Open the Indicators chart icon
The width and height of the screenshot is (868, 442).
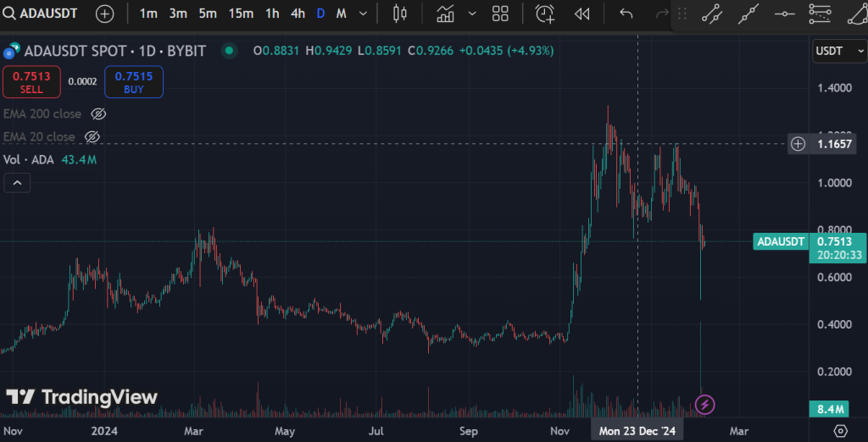pyautogui.click(x=445, y=14)
